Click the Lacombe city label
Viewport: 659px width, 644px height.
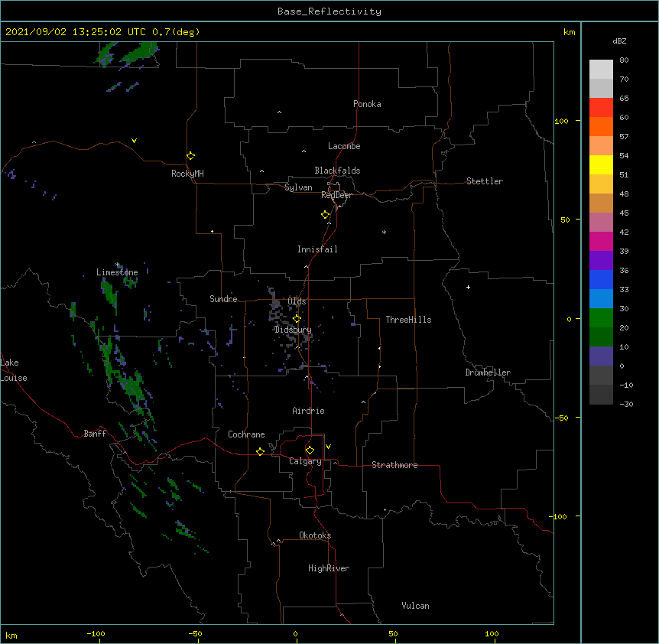(x=344, y=146)
